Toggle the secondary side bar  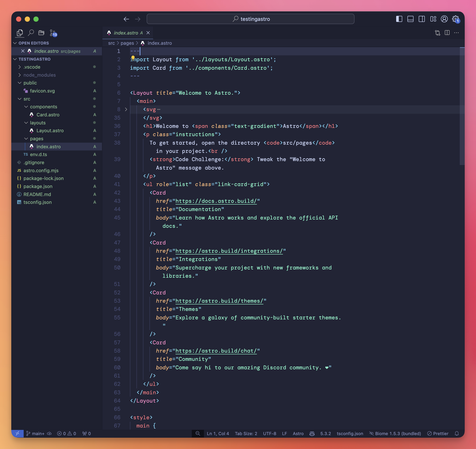click(422, 19)
